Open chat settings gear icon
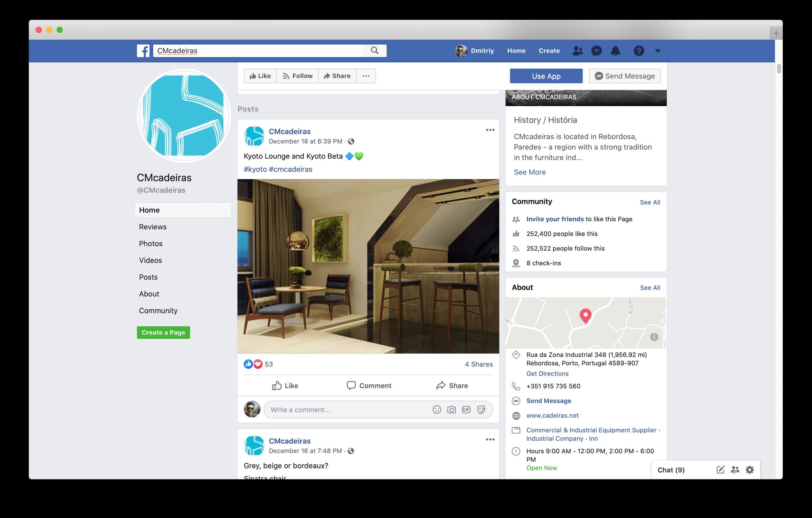The image size is (812, 518). (x=749, y=470)
